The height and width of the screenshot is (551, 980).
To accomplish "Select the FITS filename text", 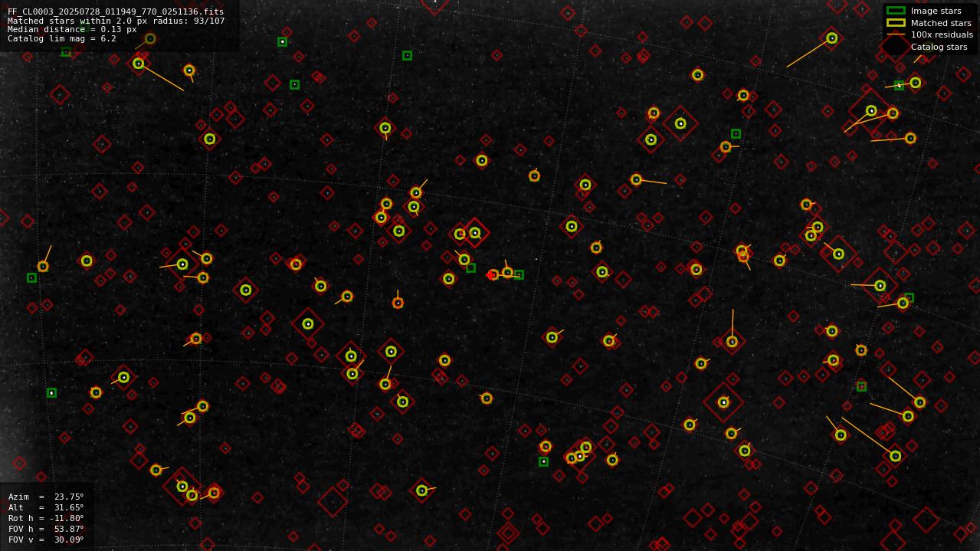I will [x=116, y=11].
